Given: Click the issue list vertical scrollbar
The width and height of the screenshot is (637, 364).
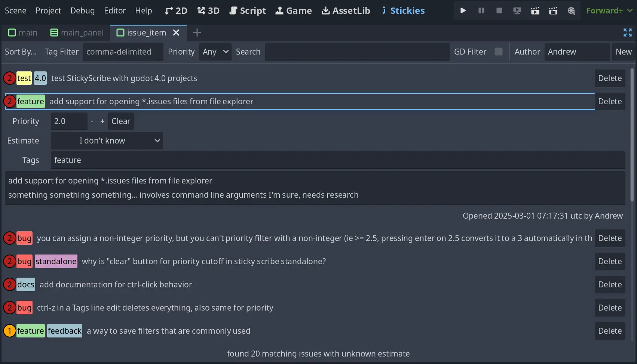Looking at the screenshot, I should (x=632, y=135).
